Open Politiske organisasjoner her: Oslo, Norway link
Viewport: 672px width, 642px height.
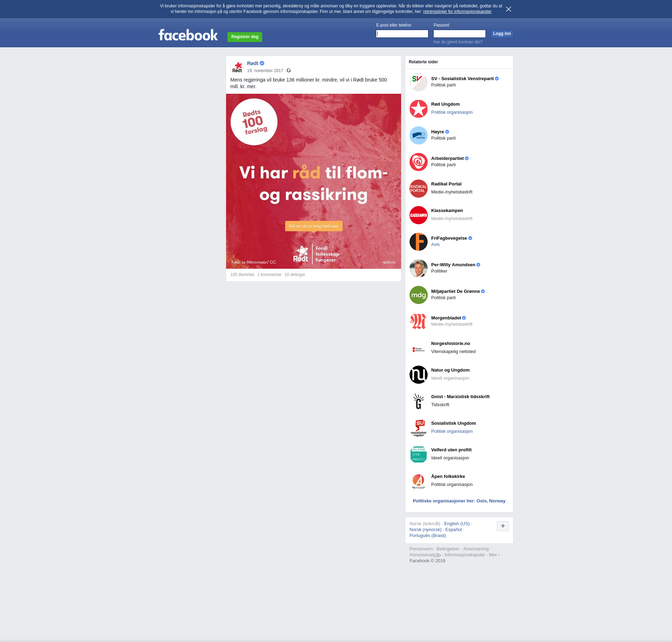point(459,501)
